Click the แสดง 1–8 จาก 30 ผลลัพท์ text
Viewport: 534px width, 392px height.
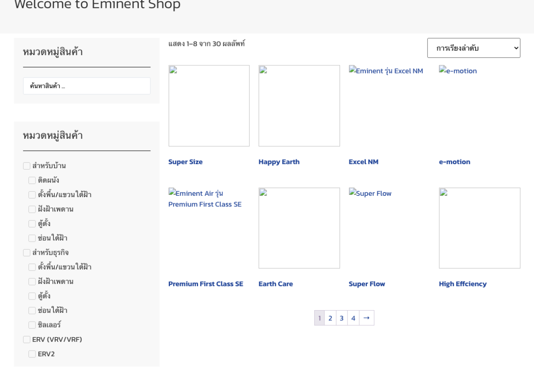(x=206, y=44)
